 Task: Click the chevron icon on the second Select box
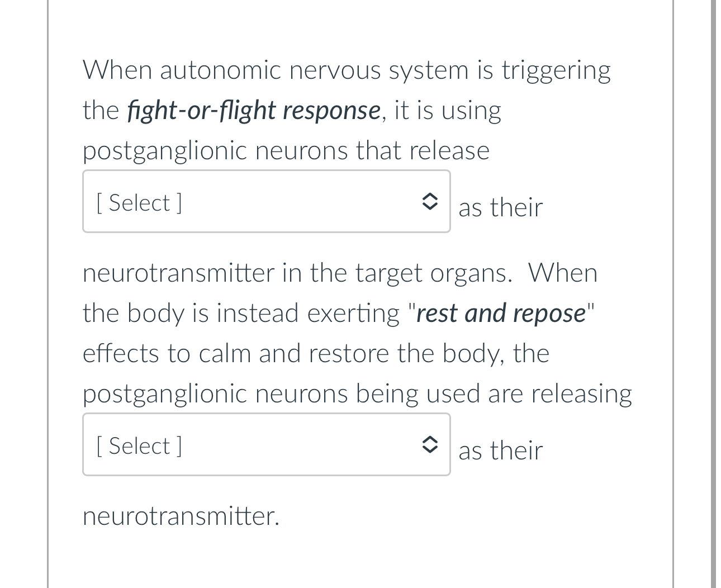430,444
